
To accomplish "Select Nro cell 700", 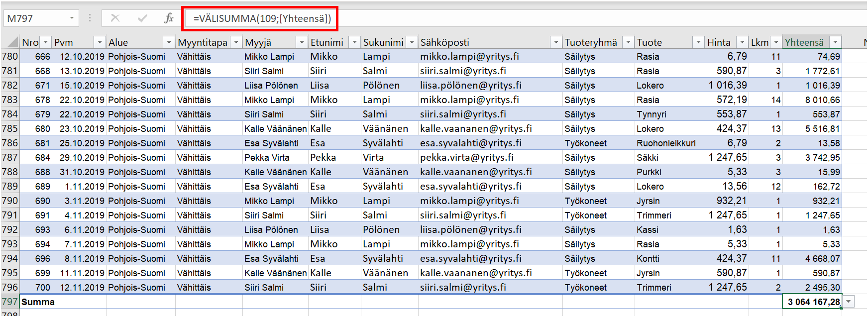I will tap(36, 287).
